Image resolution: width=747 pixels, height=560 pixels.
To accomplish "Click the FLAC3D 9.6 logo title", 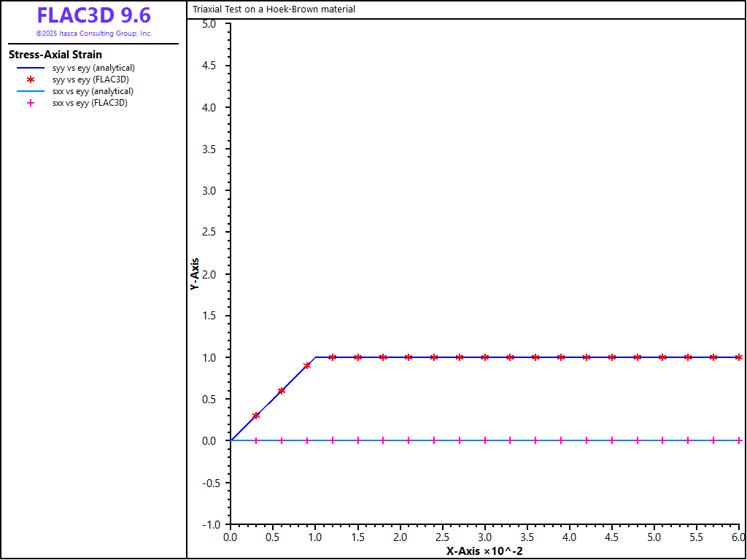I will coord(93,16).
